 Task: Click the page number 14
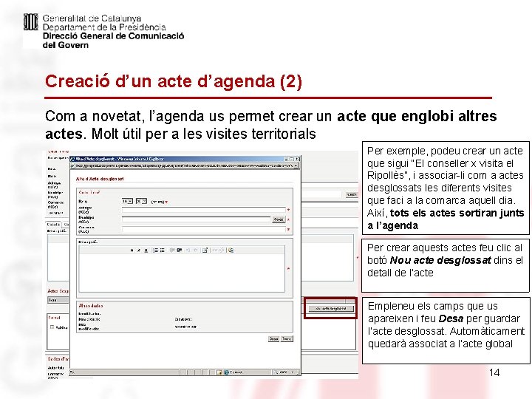point(494,372)
